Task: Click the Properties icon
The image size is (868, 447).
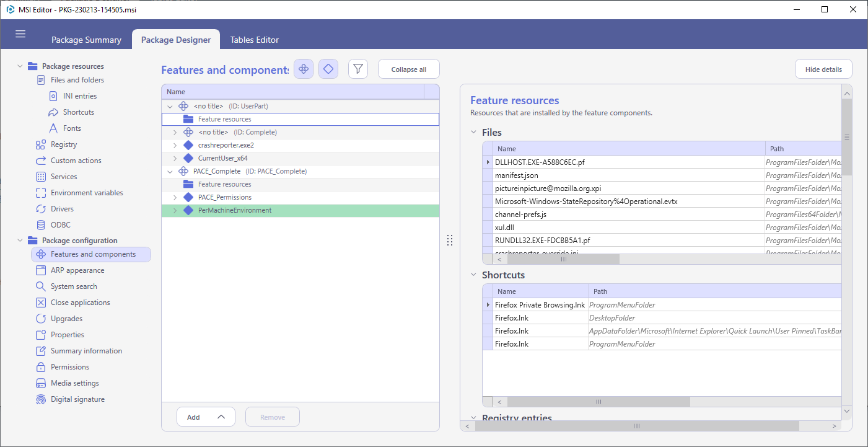Action: pyautogui.click(x=41, y=335)
